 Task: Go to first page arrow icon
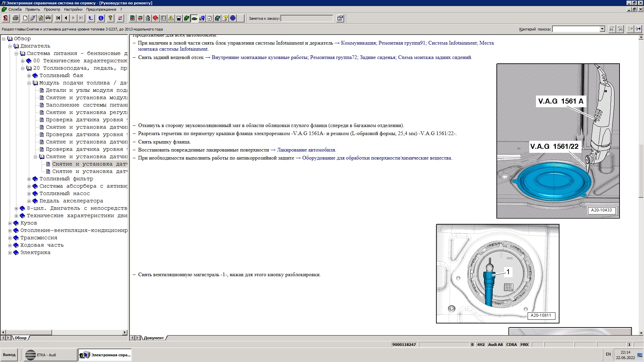pos(58,18)
